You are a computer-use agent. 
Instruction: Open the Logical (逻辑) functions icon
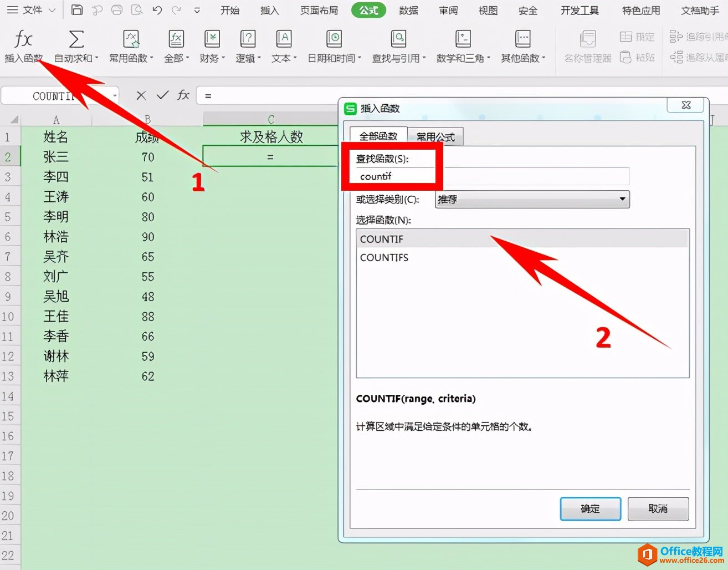248,39
